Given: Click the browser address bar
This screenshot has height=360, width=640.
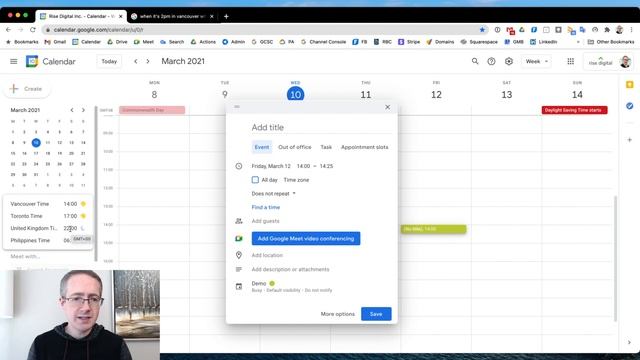Looking at the screenshot, I should pos(261,30).
